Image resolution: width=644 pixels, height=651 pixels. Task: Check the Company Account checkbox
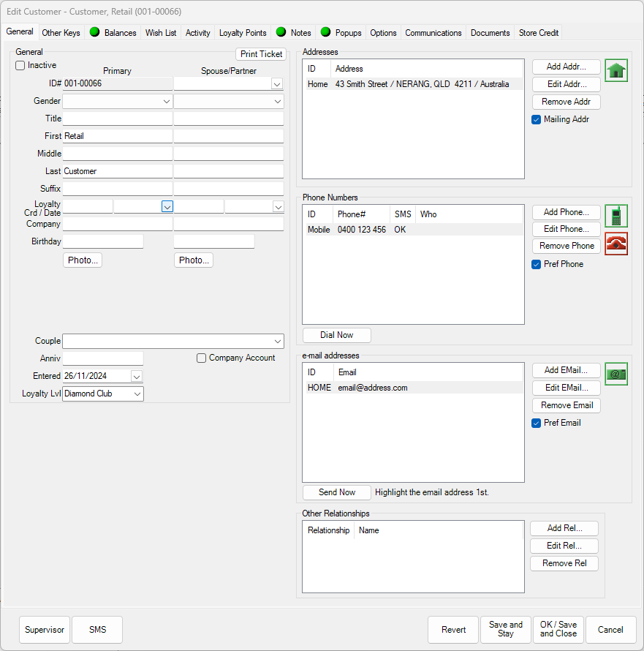pos(201,358)
